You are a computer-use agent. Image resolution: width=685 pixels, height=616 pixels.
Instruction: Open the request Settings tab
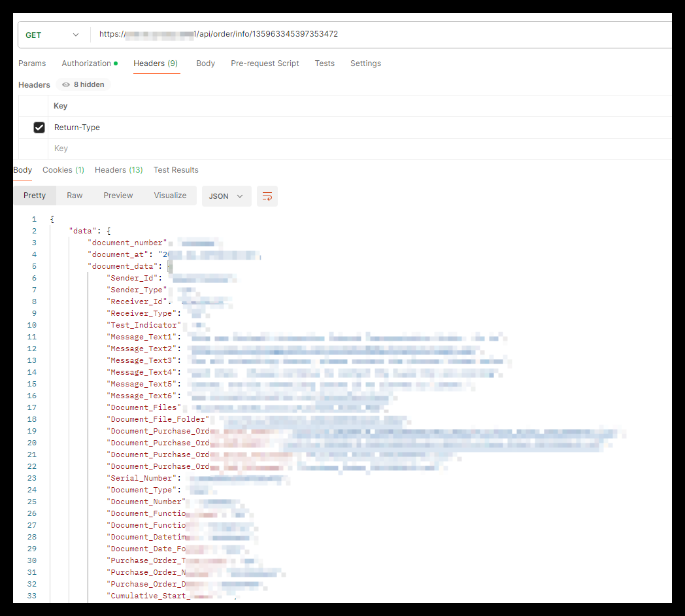coord(365,63)
